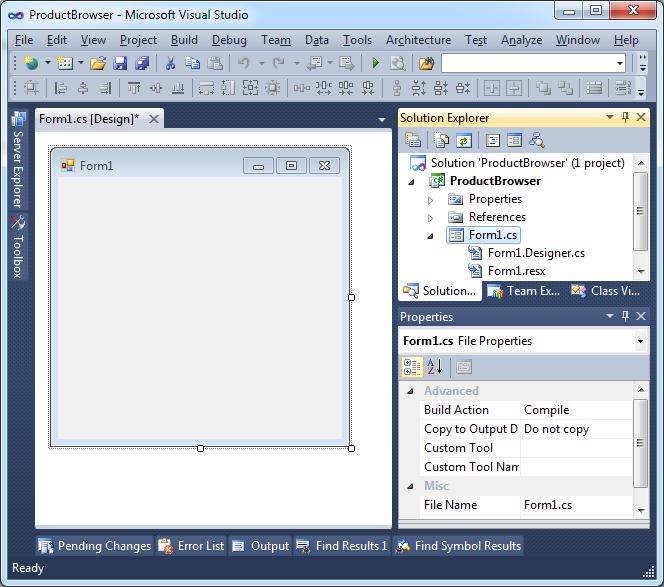This screenshot has width=664, height=587.
Task: Click the Align Rights layout icon
Action: pos(105,88)
